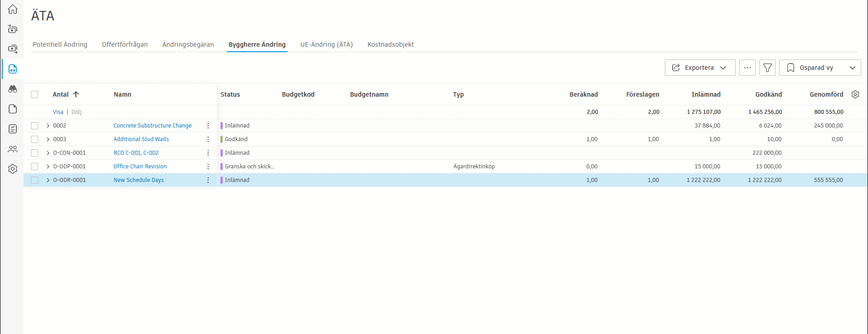Open the Osparad vy dropdown
Viewport: 868px width, 334px height.
point(820,68)
